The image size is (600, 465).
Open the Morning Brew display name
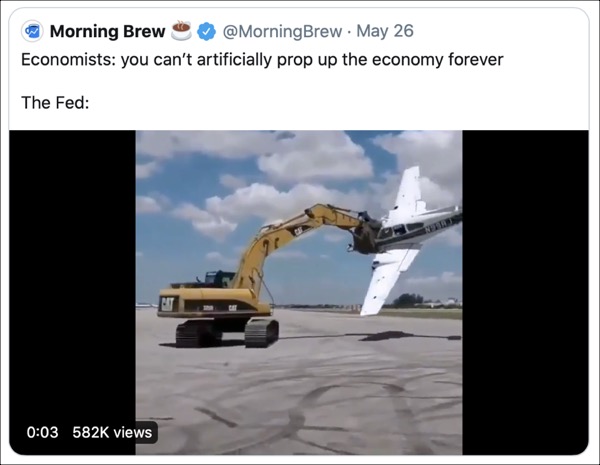coord(107,31)
